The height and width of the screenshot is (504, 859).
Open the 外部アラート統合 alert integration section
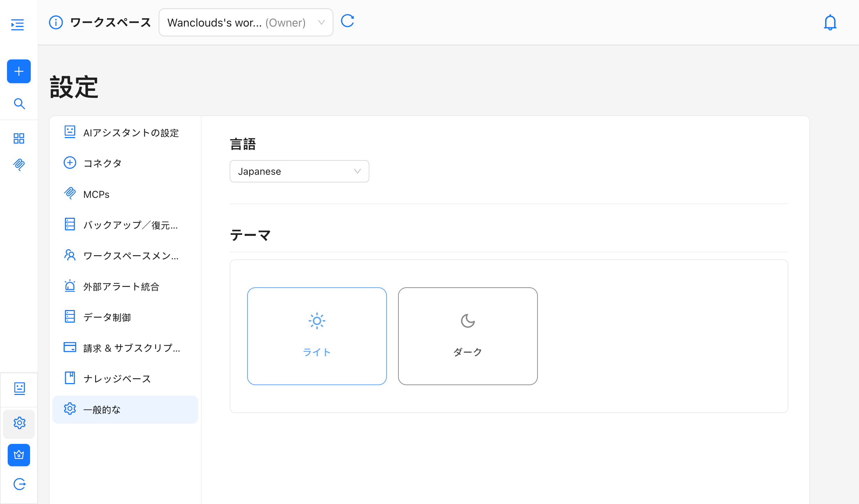(121, 287)
